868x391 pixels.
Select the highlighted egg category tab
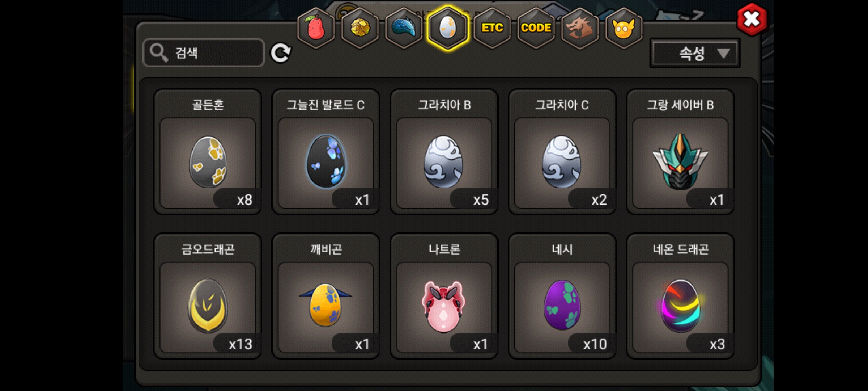pyautogui.click(x=448, y=28)
